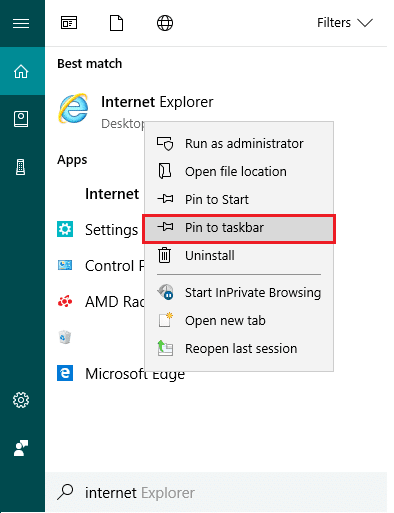Click the search box with internet text
394x513 pixels.
click(x=216, y=492)
